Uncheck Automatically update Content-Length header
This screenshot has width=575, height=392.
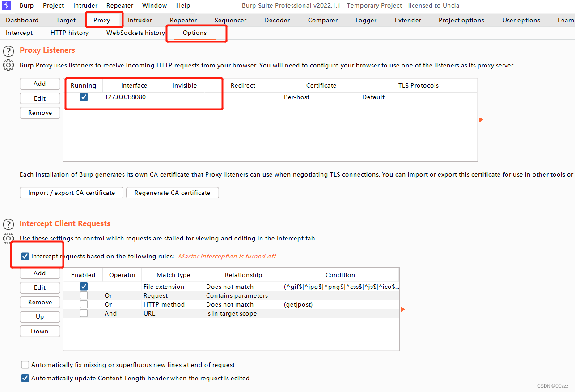25,378
